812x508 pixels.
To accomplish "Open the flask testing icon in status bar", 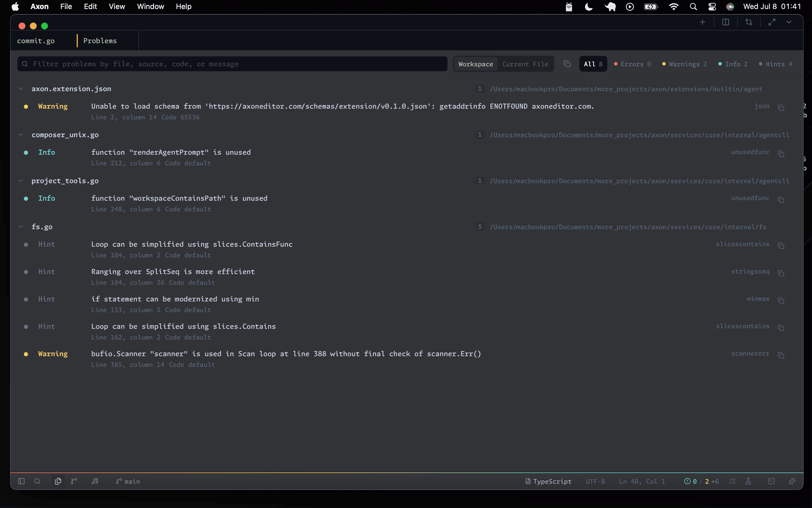I will (x=748, y=481).
